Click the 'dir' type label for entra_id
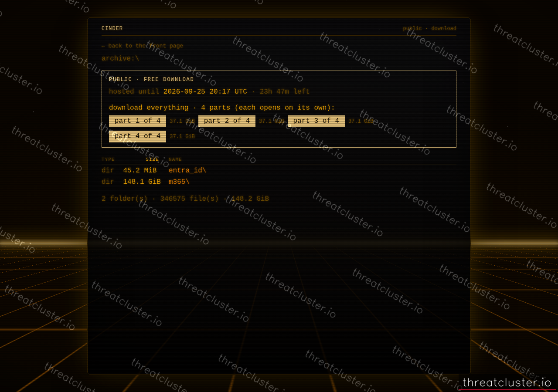This screenshot has width=558, height=392. click(x=108, y=170)
